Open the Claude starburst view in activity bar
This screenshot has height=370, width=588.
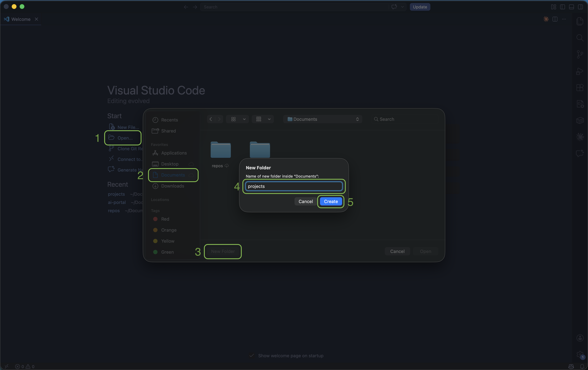580,137
